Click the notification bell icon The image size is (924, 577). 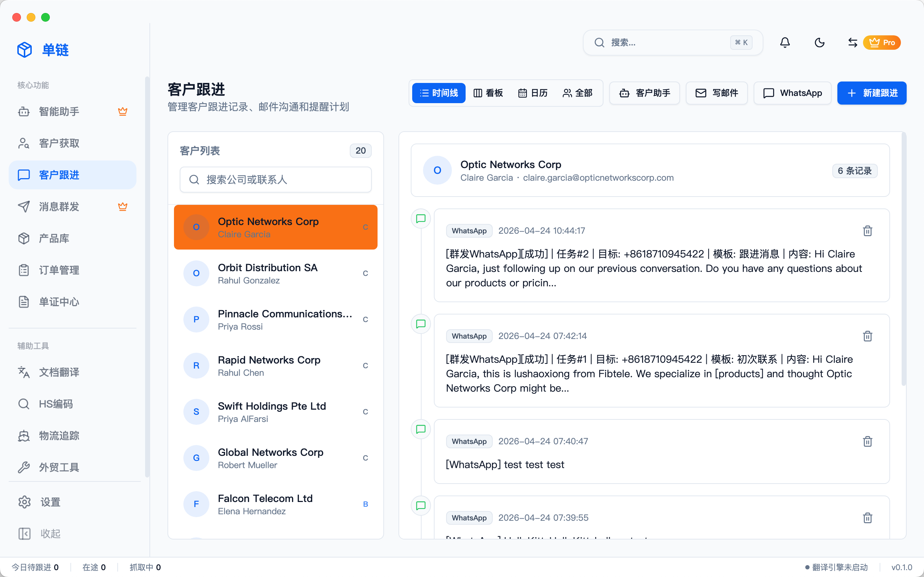(785, 42)
